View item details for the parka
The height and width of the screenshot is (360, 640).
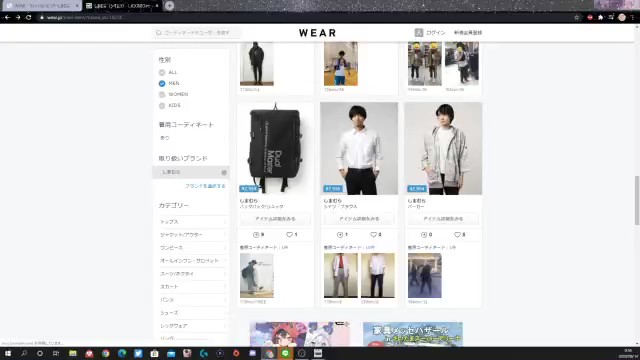443,219
